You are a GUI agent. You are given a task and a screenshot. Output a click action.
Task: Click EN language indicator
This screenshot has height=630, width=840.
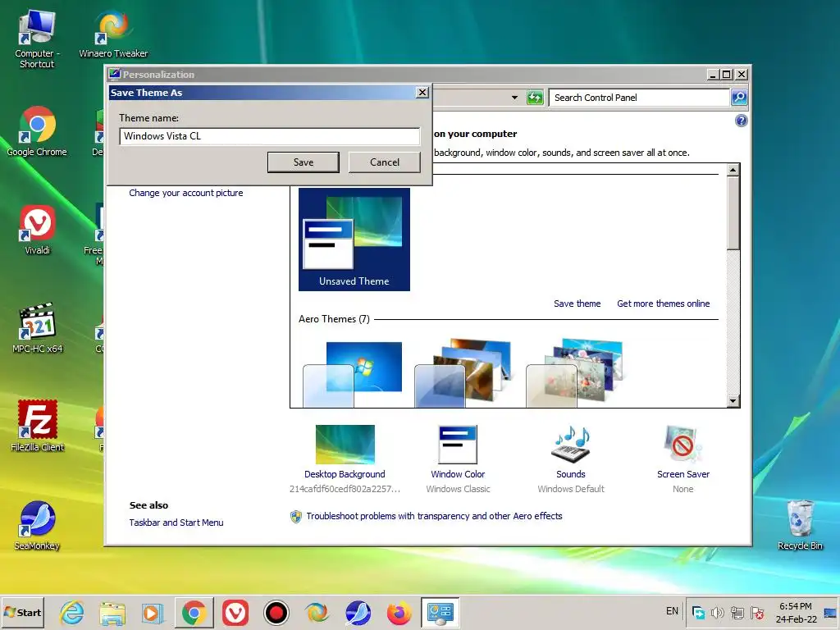coord(673,611)
